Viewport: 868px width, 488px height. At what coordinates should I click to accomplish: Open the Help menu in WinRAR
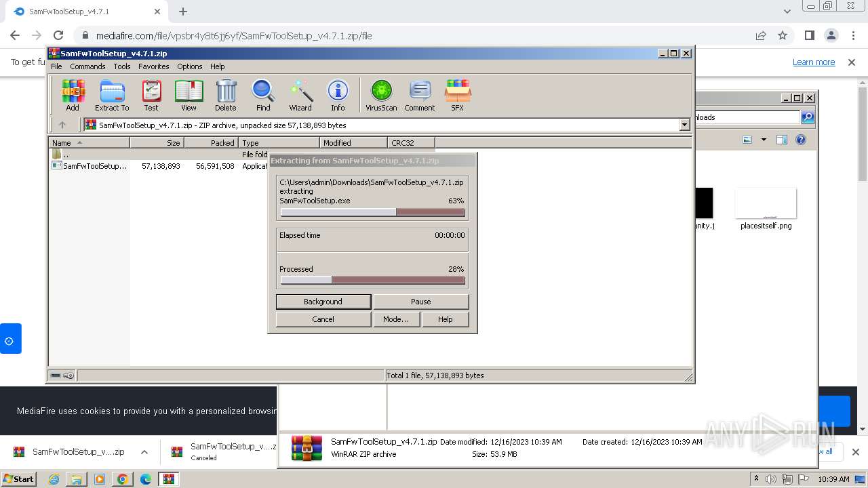pos(217,66)
